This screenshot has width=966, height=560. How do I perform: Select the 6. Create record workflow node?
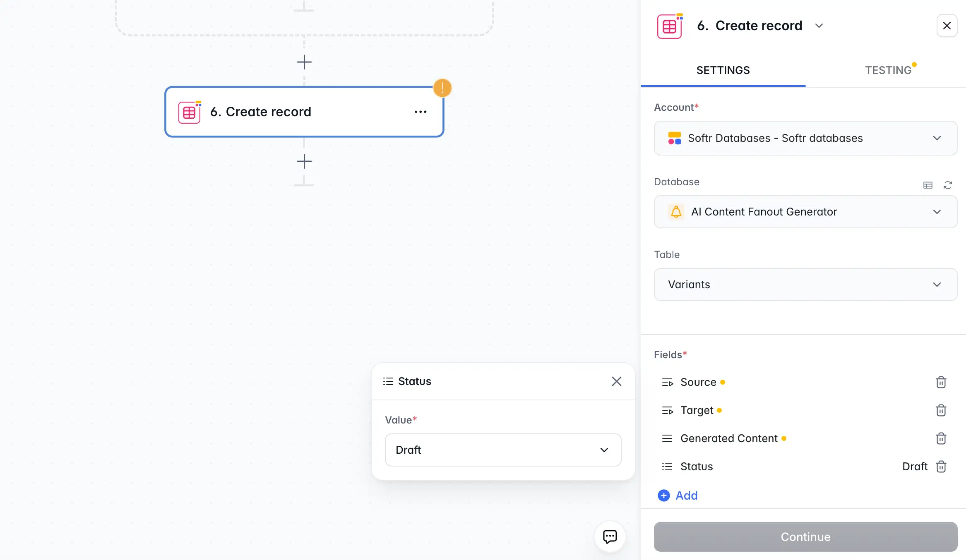click(304, 112)
